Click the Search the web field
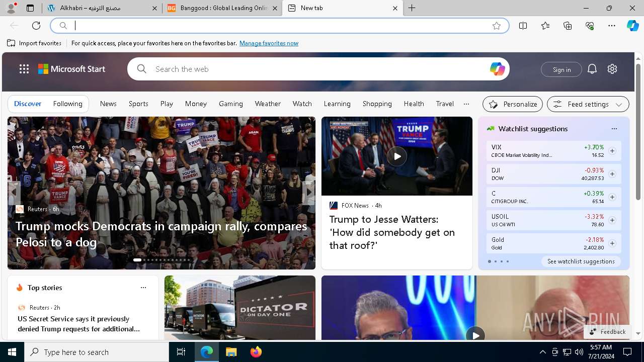This screenshot has width=644, height=362. [318, 69]
